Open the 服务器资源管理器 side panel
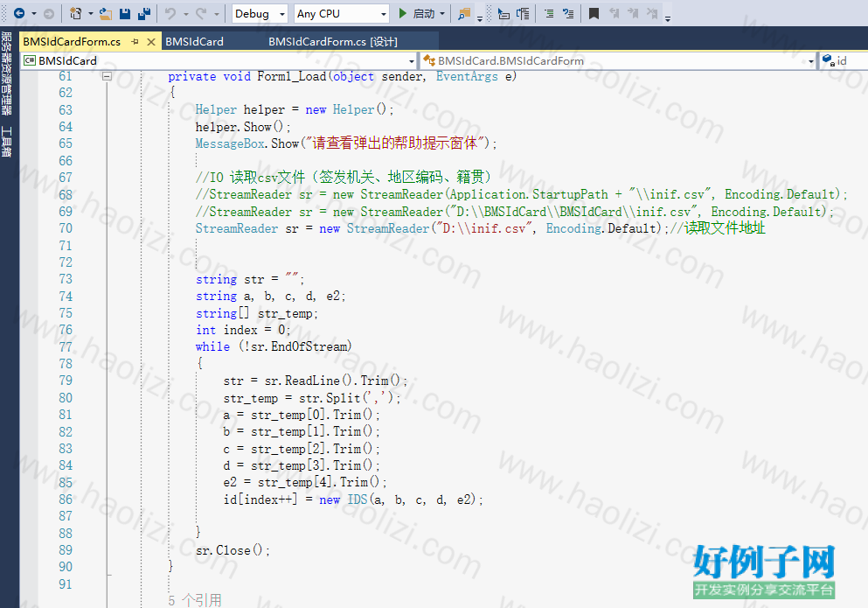Image resolution: width=868 pixels, height=608 pixels. tap(7, 73)
